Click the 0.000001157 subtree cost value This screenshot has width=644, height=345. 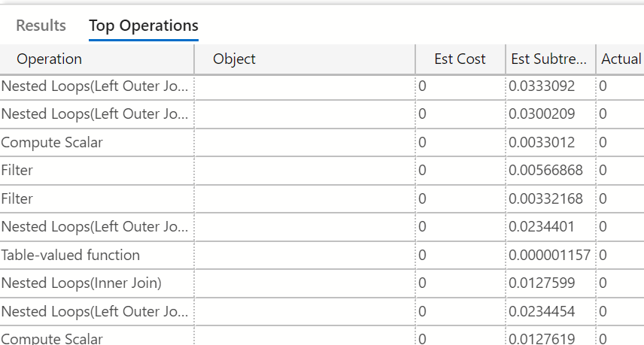tap(549, 255)
